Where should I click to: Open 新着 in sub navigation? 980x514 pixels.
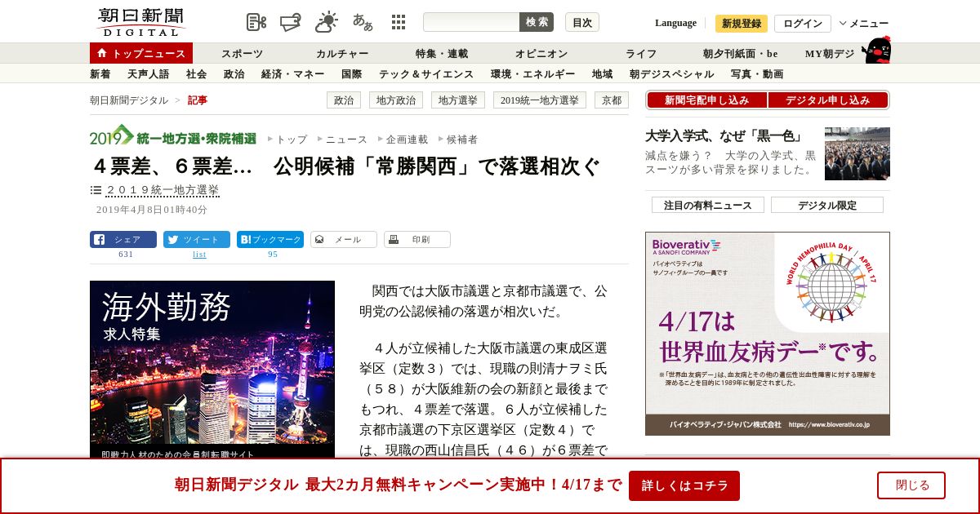point(100,74)
